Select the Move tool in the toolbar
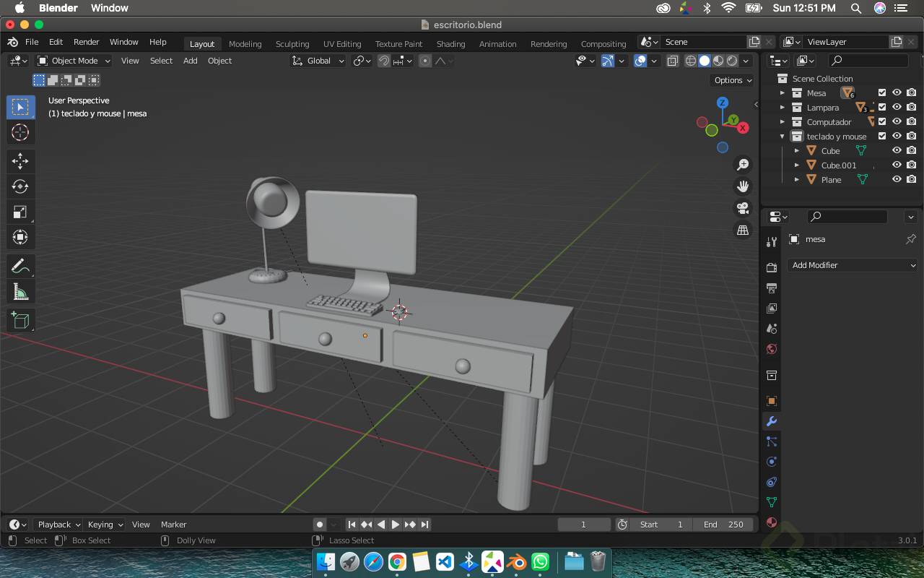Screen dimensions: 924x578 20,161
